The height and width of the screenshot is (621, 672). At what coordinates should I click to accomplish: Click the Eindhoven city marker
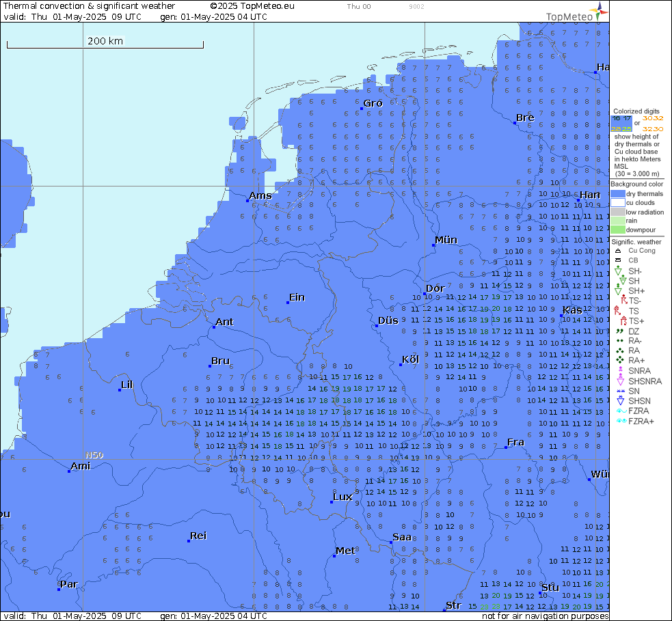pos(288,303)
